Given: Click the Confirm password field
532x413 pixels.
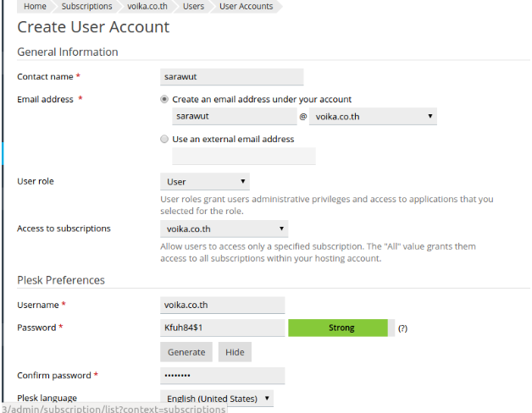Looking at the screenshot, I should [x=222, y=376].
